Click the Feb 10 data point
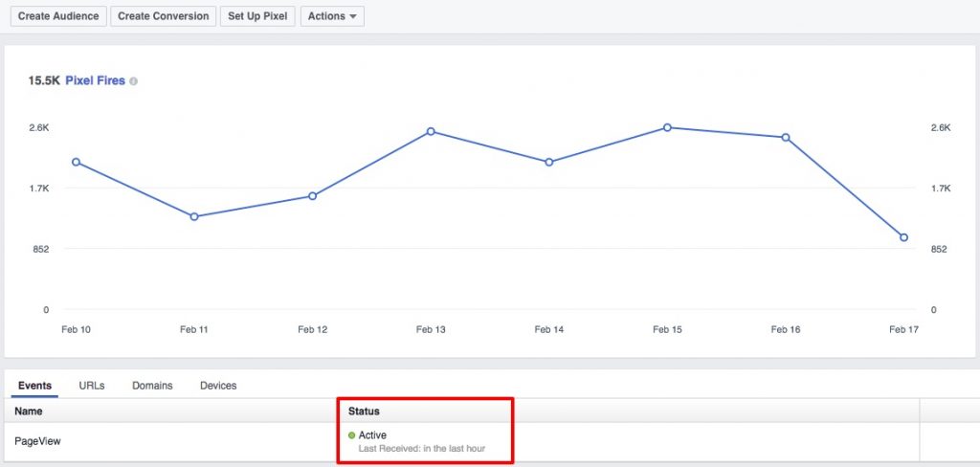The height and width of the screenshot is (467, 980). 77,162
